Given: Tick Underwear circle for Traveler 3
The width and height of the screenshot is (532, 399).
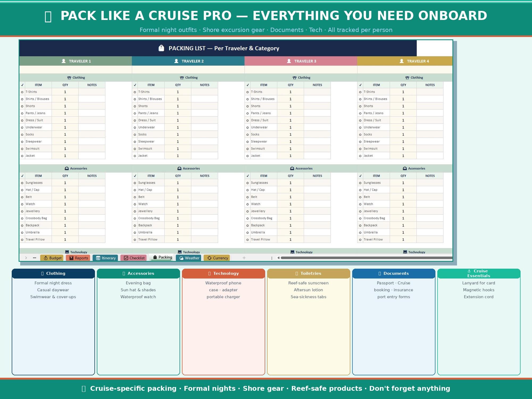Looking at the screenshot, I should [x=248, y=127].
